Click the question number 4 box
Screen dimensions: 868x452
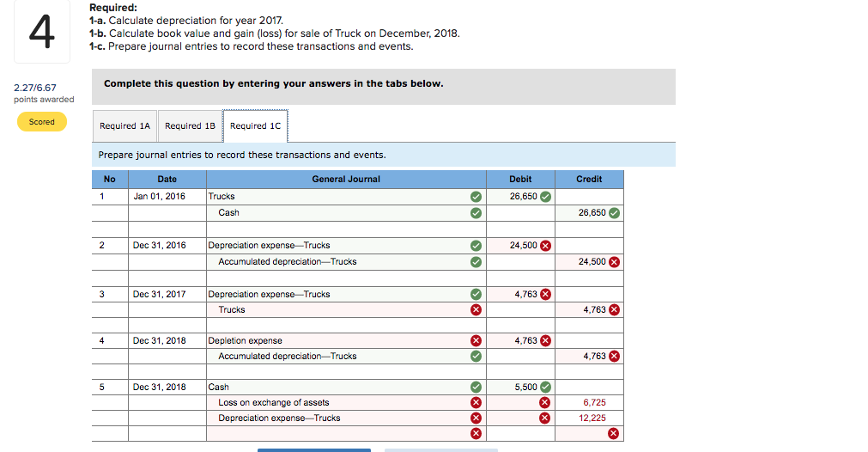tap(42, 32)
